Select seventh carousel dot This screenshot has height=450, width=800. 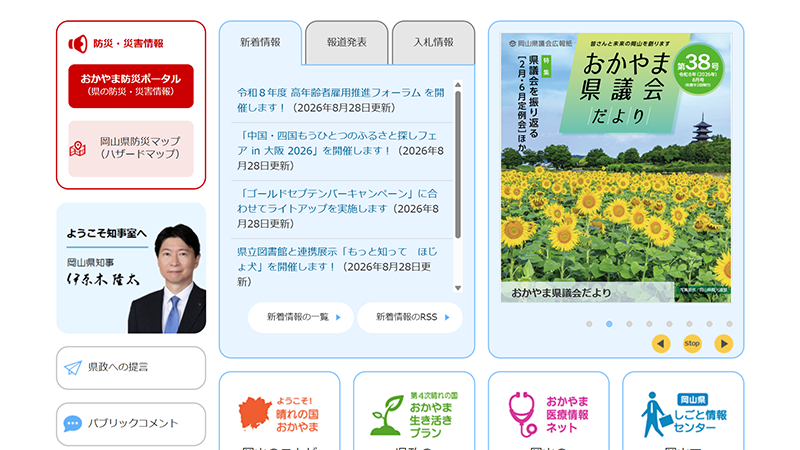[x=709, y=324]
